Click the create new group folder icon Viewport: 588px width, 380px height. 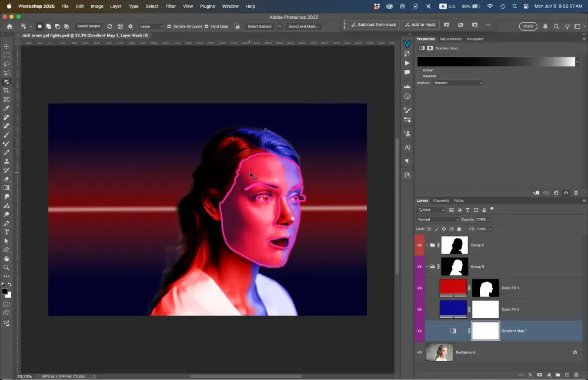pyautogui.click(x=558, y=375)
